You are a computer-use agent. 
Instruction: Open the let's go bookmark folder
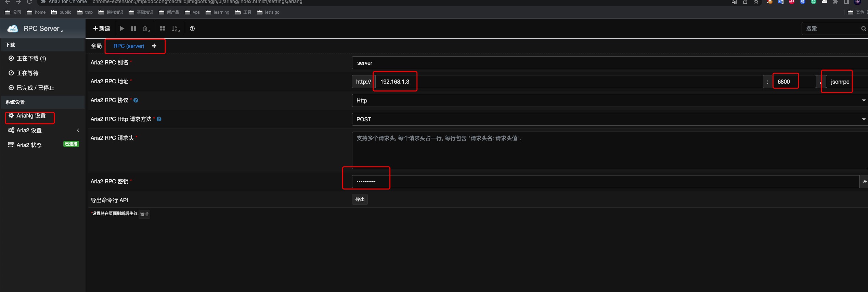[268, 12]
